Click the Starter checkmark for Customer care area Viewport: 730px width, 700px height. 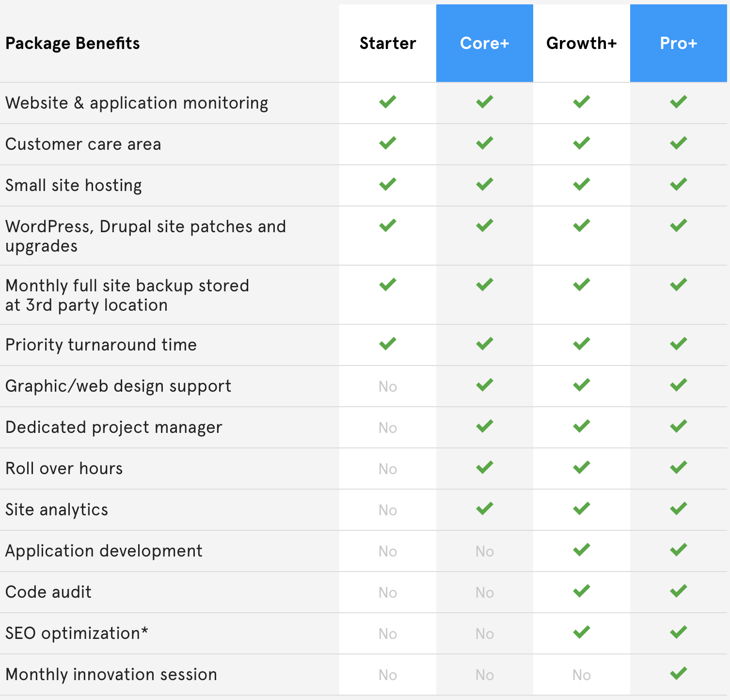[388, 143]
